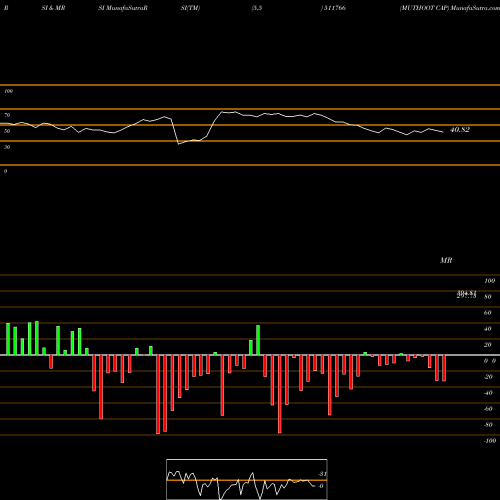The image size is (500, 500).
Task: Select the MR axis 40 label
Action: 488,329
